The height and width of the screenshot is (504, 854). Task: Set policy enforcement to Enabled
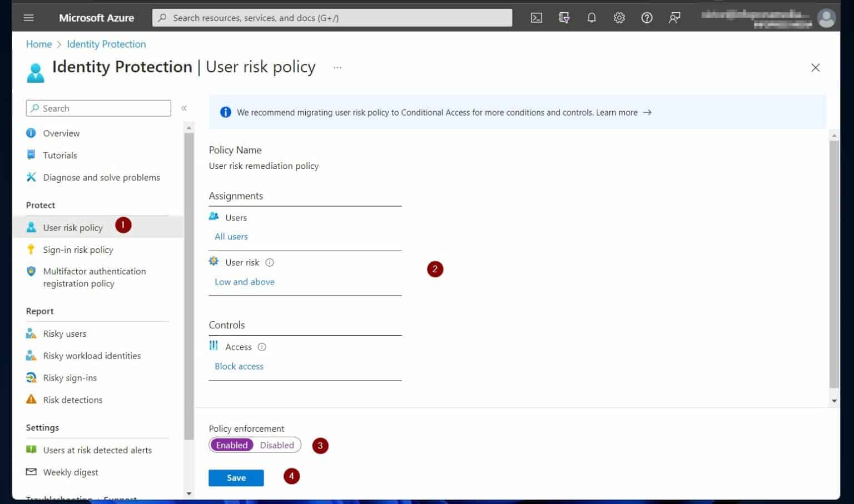232,445
